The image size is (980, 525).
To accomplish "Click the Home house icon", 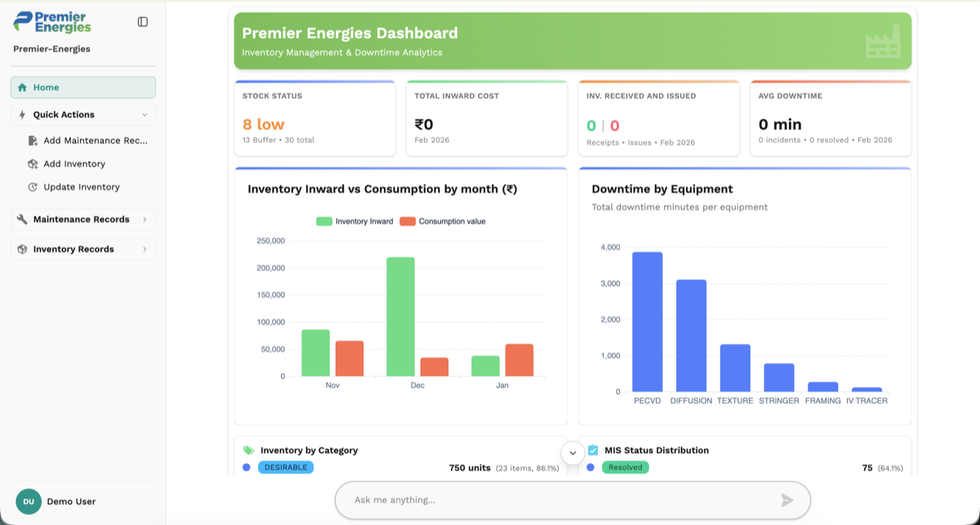I will (x=22, y=87).
